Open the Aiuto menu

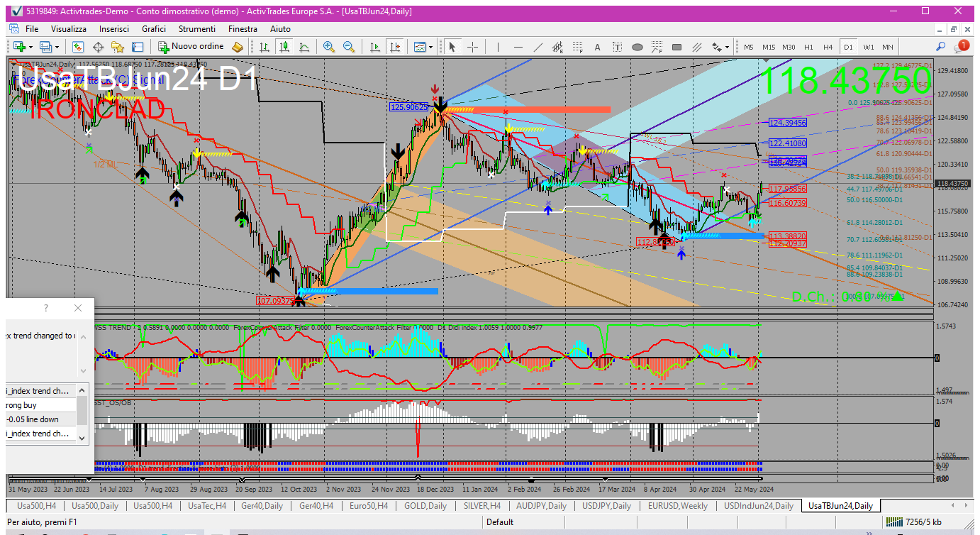[280, 29]
